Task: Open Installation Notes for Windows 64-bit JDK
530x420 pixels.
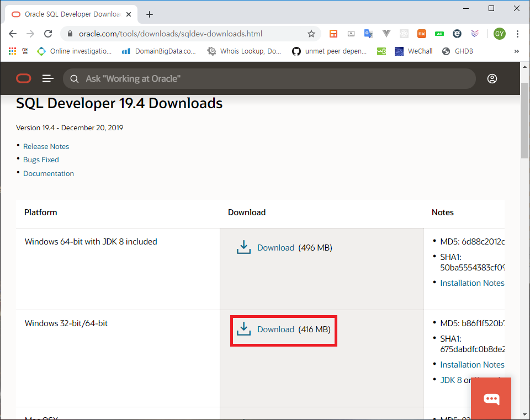Action: [472, 283]
